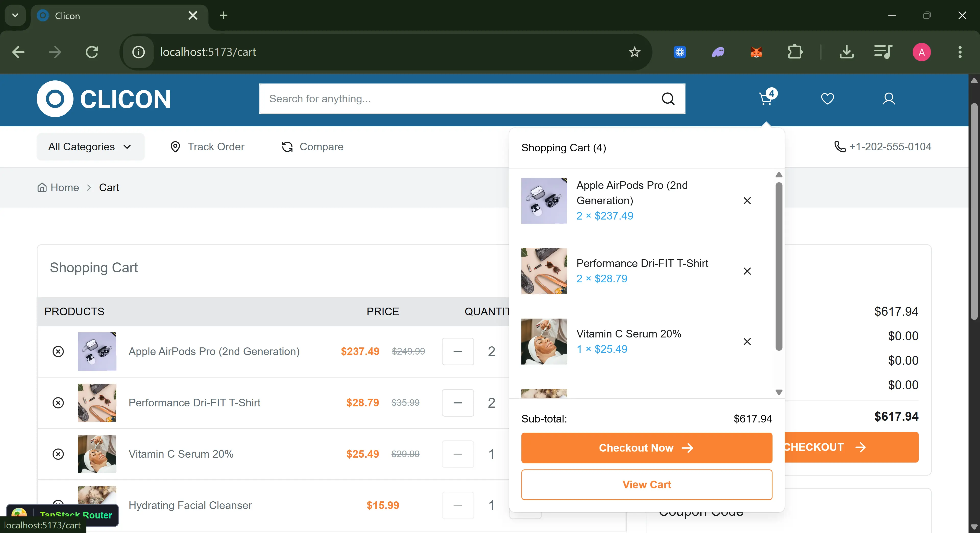Image resolution: width=980 pixels, height=533 pixels.
Task: Click the address bar URL localhost:5173/cart
Action: (208, 52)
